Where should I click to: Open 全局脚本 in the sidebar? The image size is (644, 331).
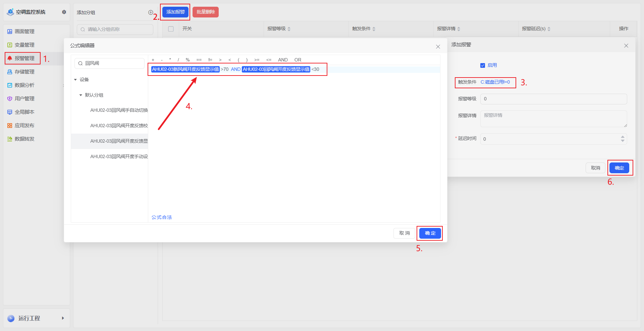24,112
